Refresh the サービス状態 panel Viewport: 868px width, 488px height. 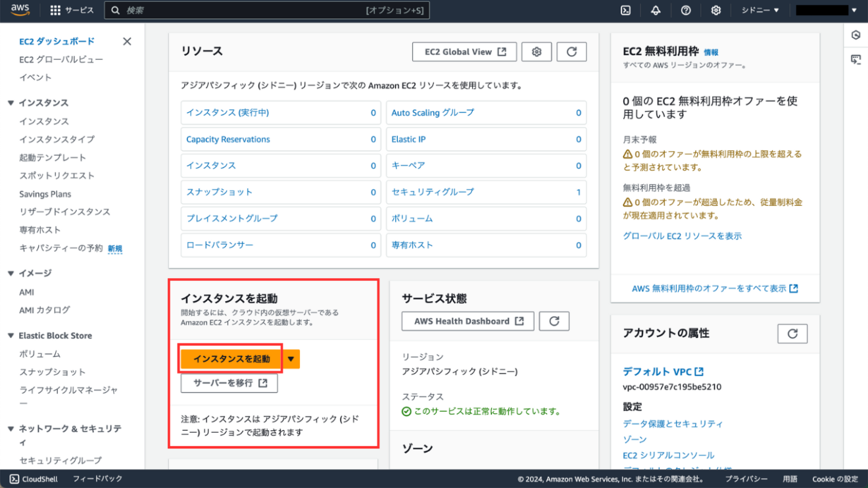[x=554, y=321]
